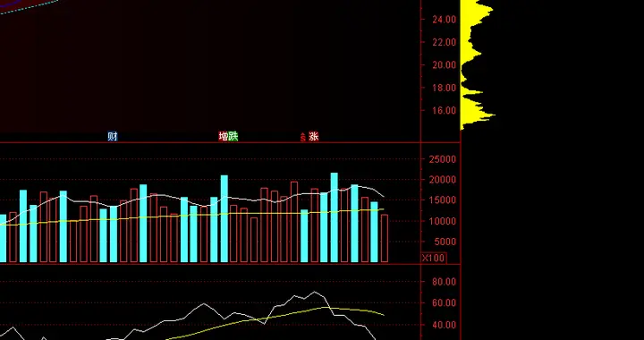Click the yellow chip distribution histogram

pyautogui.click(x=477, y=65)
